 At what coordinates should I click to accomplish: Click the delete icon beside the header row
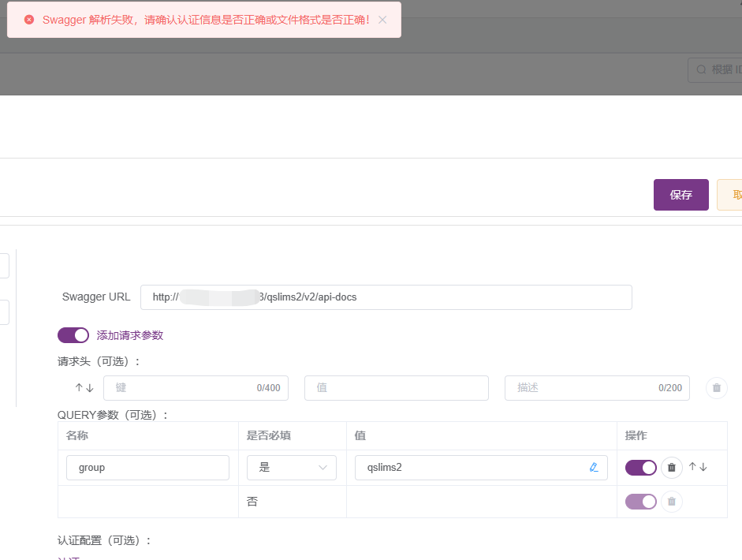point(716,387)
